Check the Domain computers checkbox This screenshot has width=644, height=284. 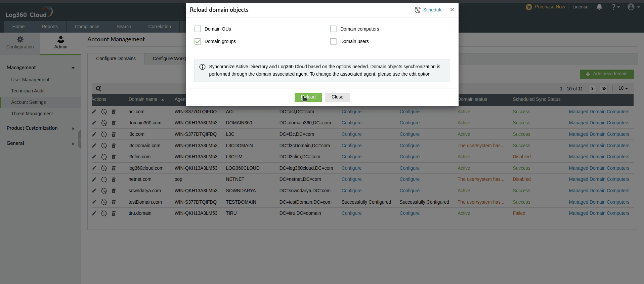click(333, 29)
